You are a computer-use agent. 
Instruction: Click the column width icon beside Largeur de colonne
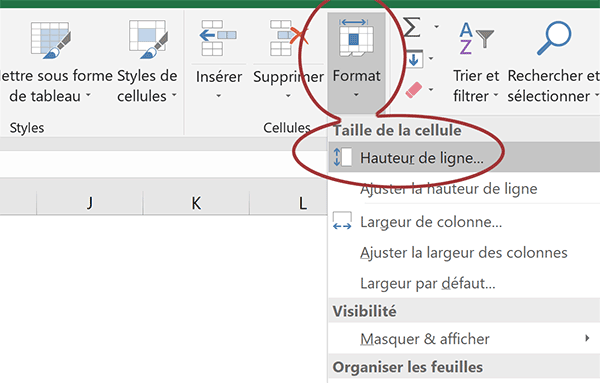click(342, 221)
